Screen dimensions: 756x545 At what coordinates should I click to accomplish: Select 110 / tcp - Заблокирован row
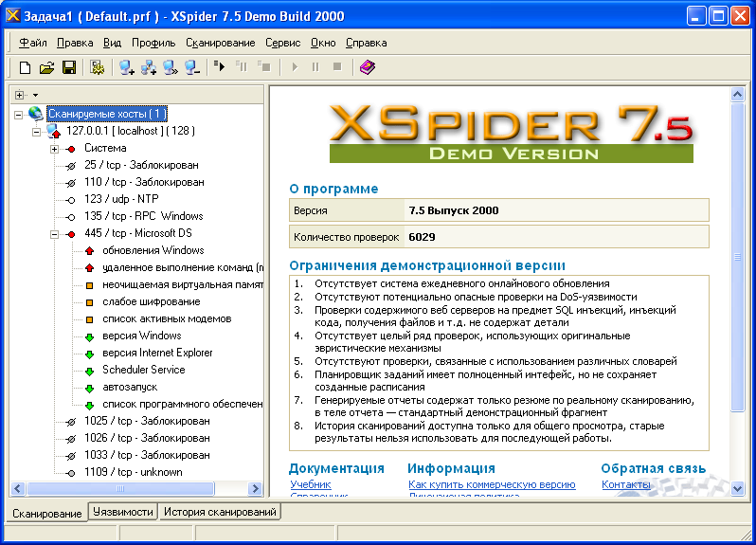[x=144, y=182]
